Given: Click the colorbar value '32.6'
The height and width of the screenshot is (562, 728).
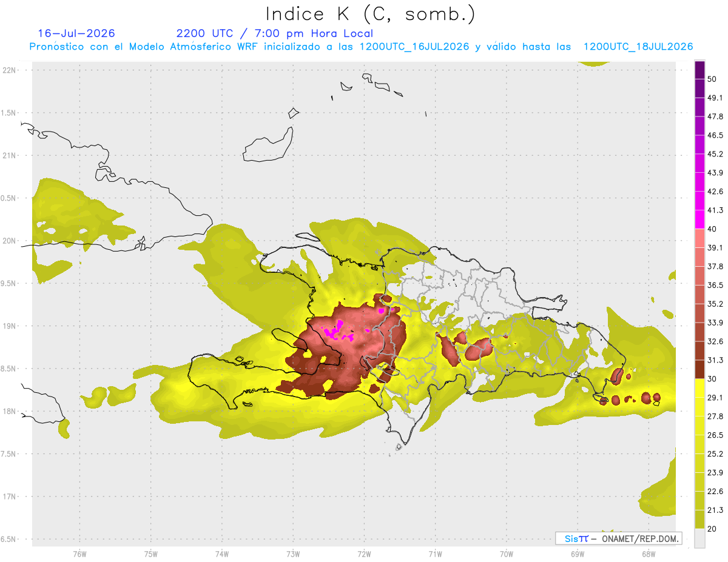Looking at the screenshot, I should pos(715,341).
